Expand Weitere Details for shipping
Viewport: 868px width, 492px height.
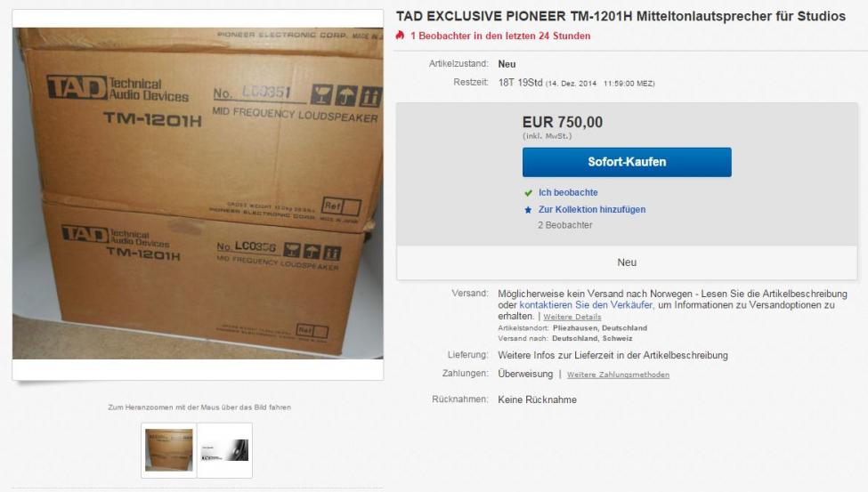point(572,317)
